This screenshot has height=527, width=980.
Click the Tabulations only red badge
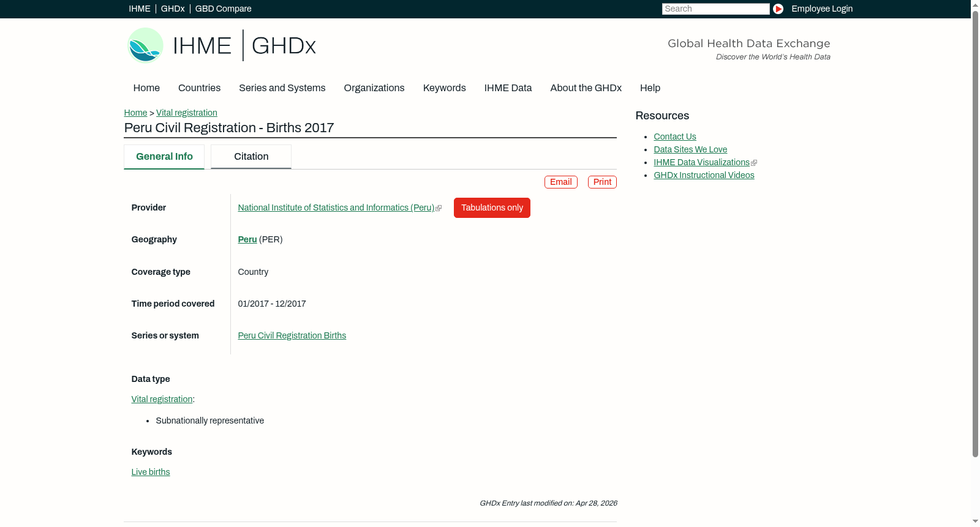pos(492,207)
